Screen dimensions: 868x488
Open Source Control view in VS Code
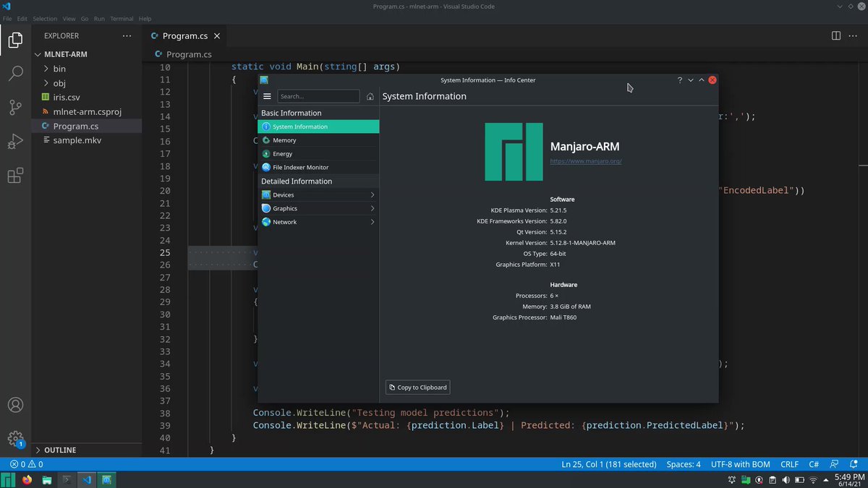click(15, 108)
